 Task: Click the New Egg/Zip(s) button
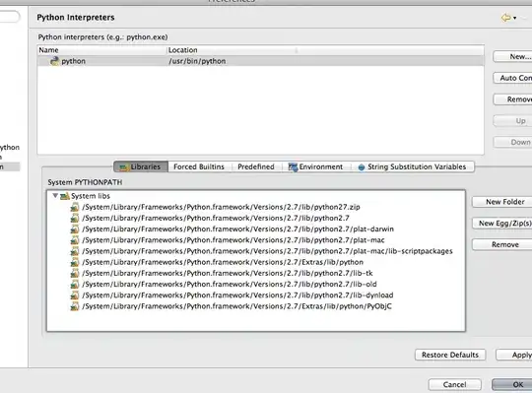(501, 224)
